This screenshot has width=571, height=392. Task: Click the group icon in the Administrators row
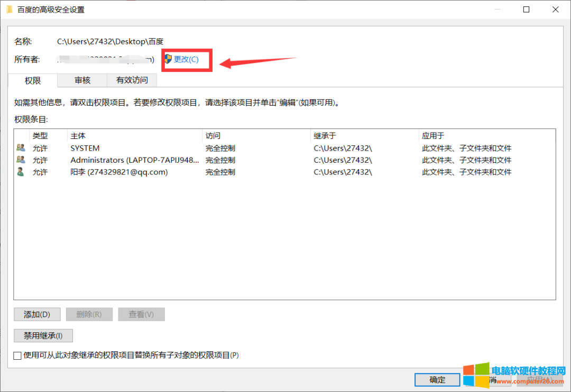(x=21, y=160)
